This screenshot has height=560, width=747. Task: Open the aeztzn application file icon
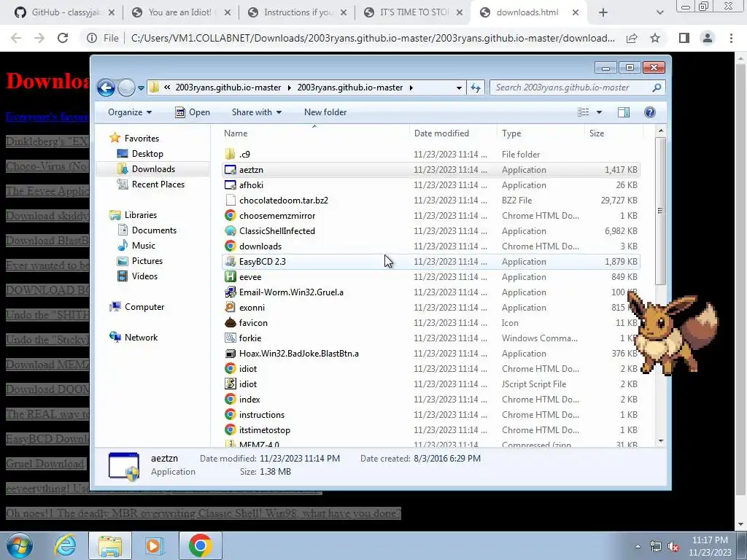point(230,170)
